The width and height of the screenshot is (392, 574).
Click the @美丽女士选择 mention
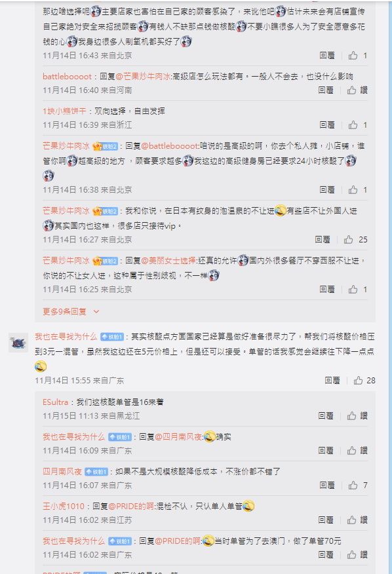pyautogui.click(x=168, y=260)
